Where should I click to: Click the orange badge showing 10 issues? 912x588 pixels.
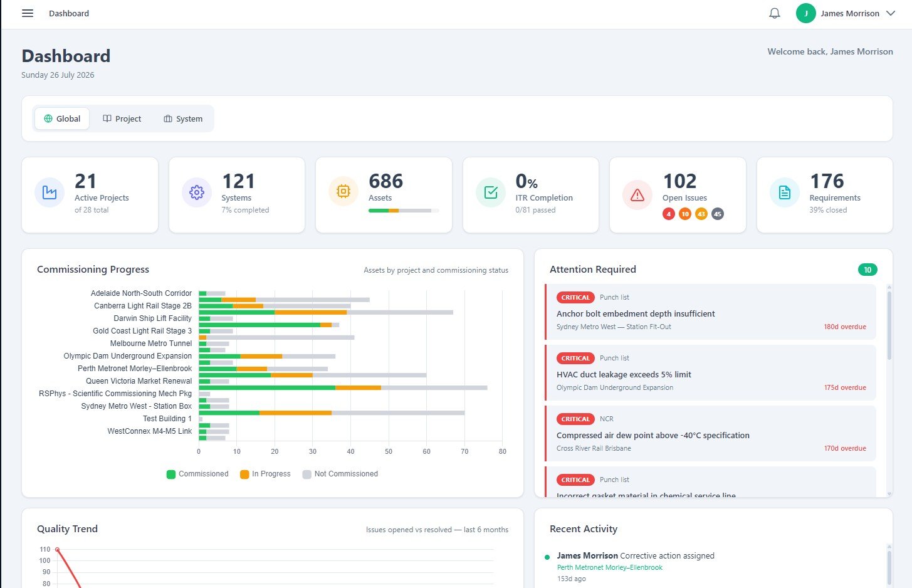(685, 214)
